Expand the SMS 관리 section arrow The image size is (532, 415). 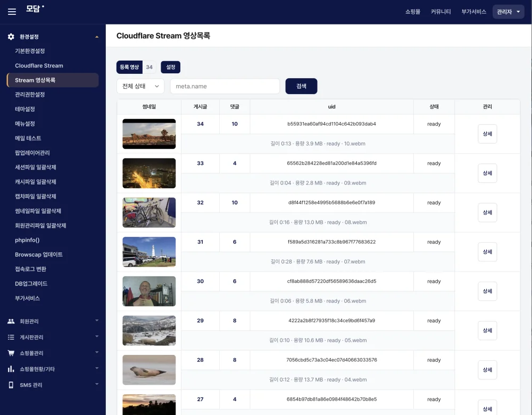97,384
